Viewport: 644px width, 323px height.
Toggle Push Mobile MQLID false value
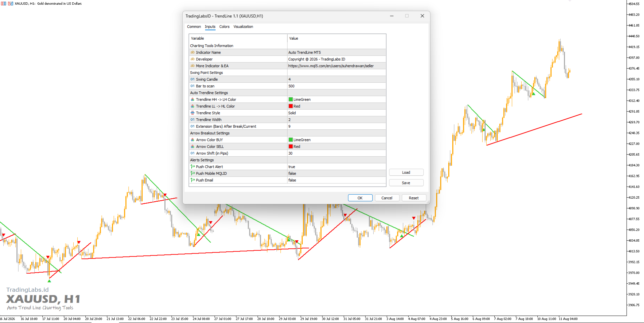[x=337, y=173]
